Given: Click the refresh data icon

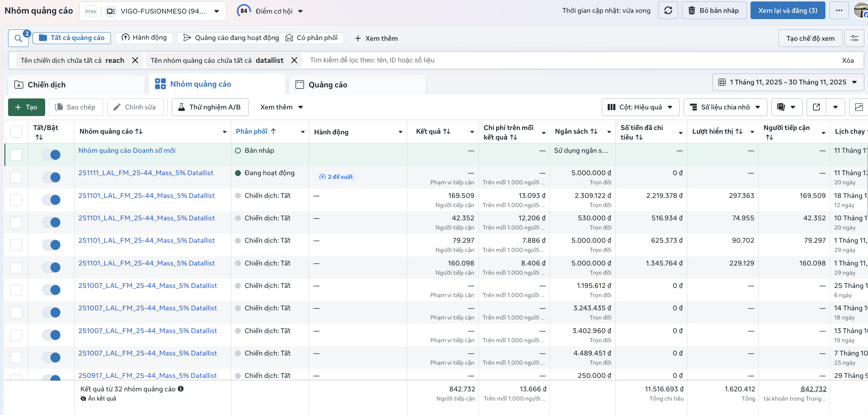Looking at the screenshot, I should (x=668, y=11).
